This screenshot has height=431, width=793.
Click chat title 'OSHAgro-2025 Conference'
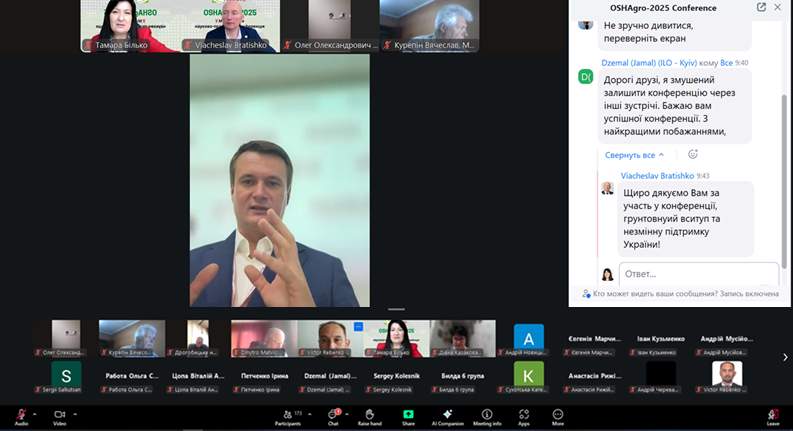[663, 8]
